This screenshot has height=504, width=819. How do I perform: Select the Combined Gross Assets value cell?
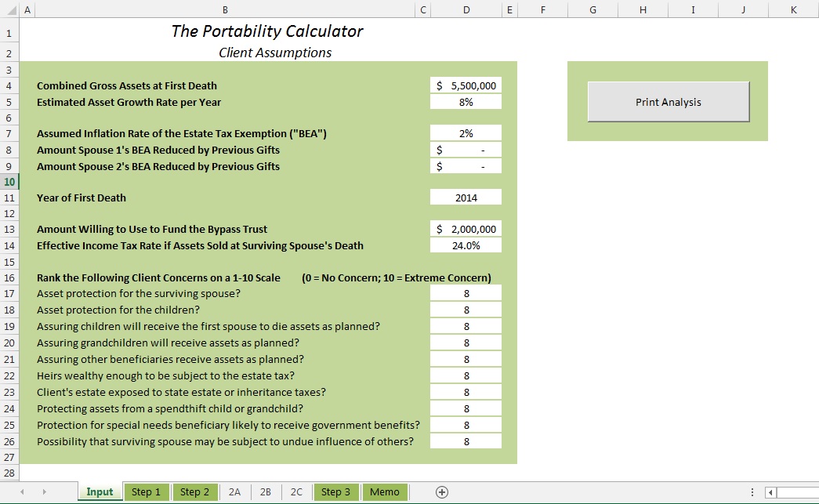coord(466,85)
